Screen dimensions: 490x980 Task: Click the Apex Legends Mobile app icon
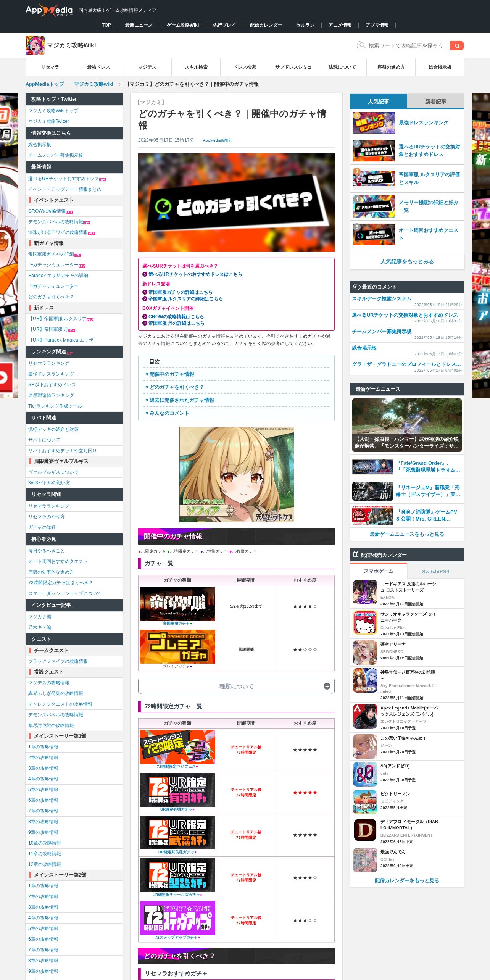(365, 716)
